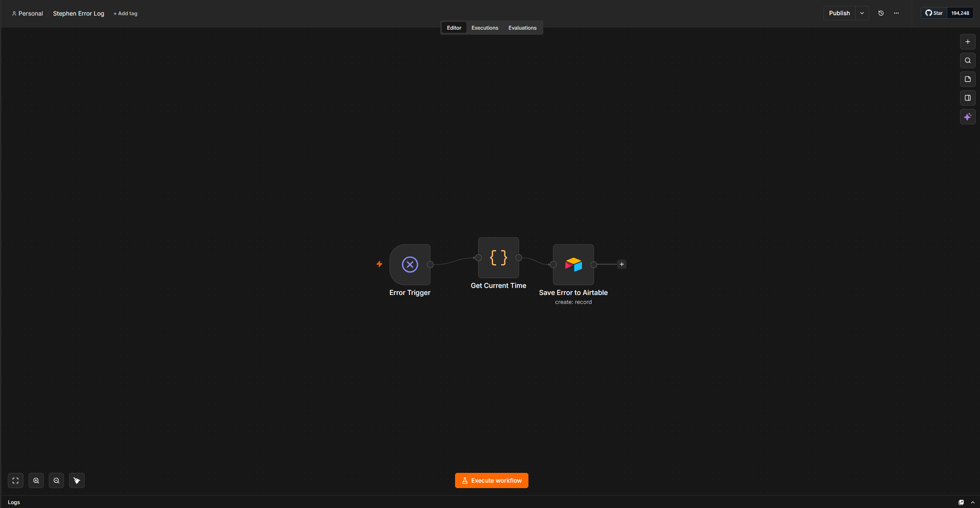Add a sticky note to the canvas
980x508 pixels.
[968, 79]
